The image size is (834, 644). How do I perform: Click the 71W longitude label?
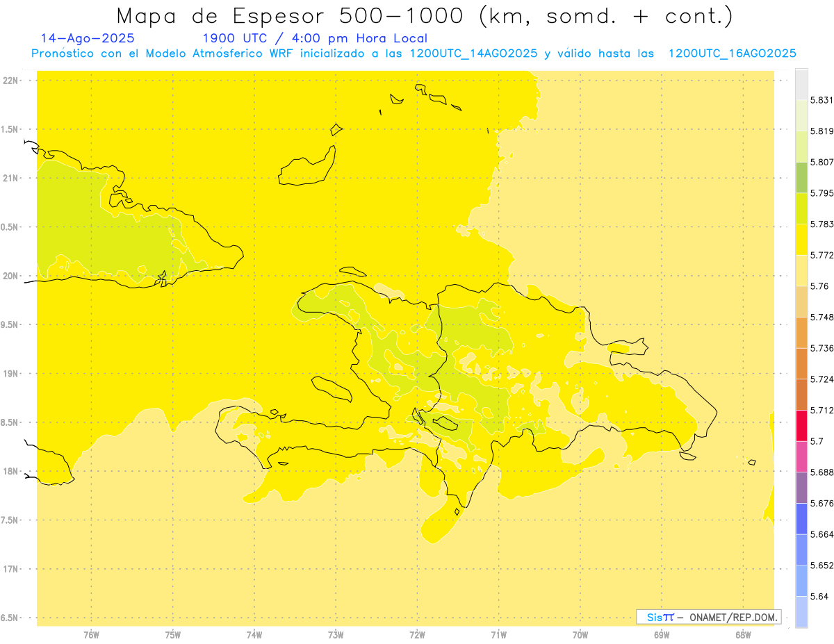pyautogui.click(x=498, y=635)
